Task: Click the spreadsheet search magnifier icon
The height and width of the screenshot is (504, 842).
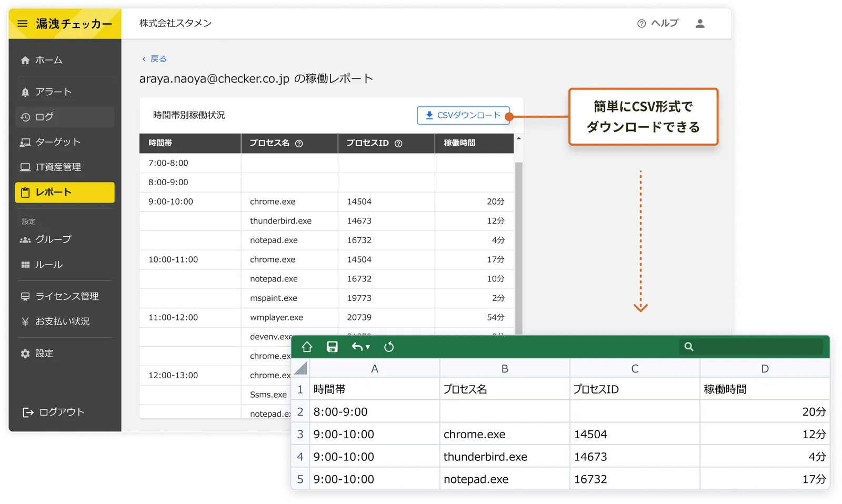Action: tap(689, 347)
